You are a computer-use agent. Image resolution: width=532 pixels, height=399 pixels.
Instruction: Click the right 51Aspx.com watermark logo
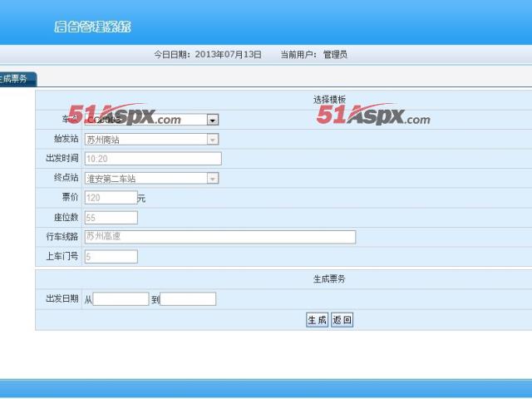point(373,116)
